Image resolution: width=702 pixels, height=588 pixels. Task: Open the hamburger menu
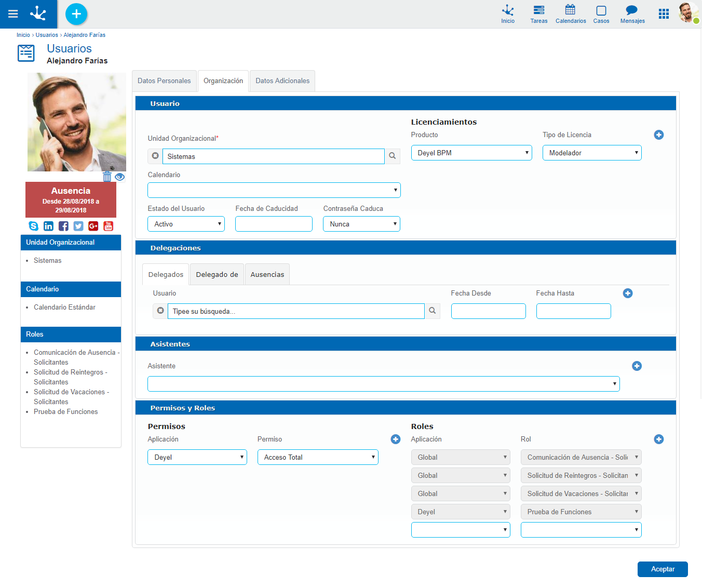click(13, 14)
